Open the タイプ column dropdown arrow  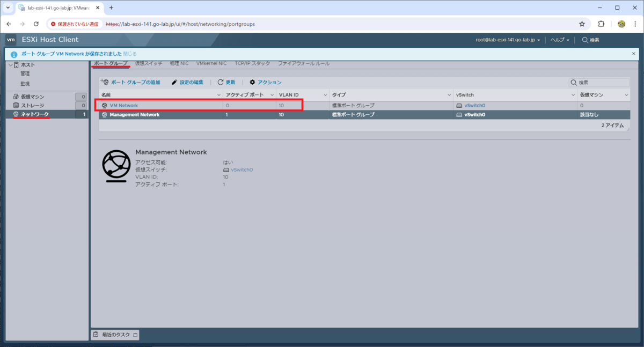[x=449, y=95]
